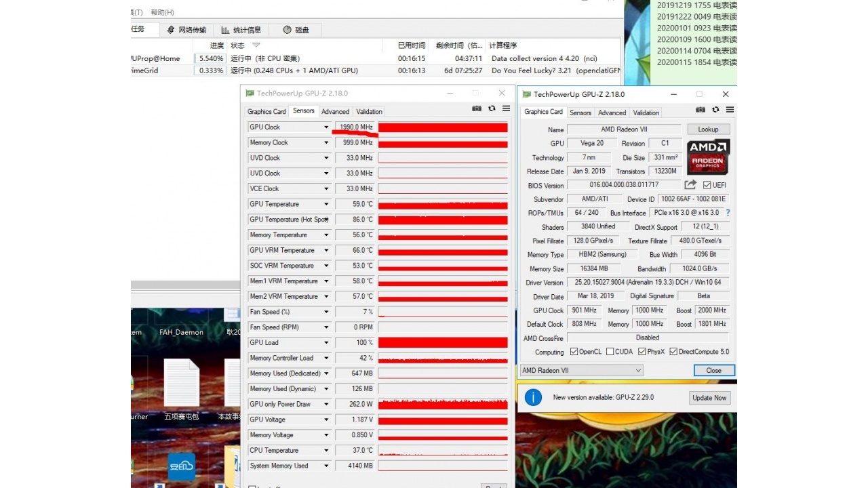
Task: Click the 5.540% progress bar in BOINC
Action: pos(210,58)
